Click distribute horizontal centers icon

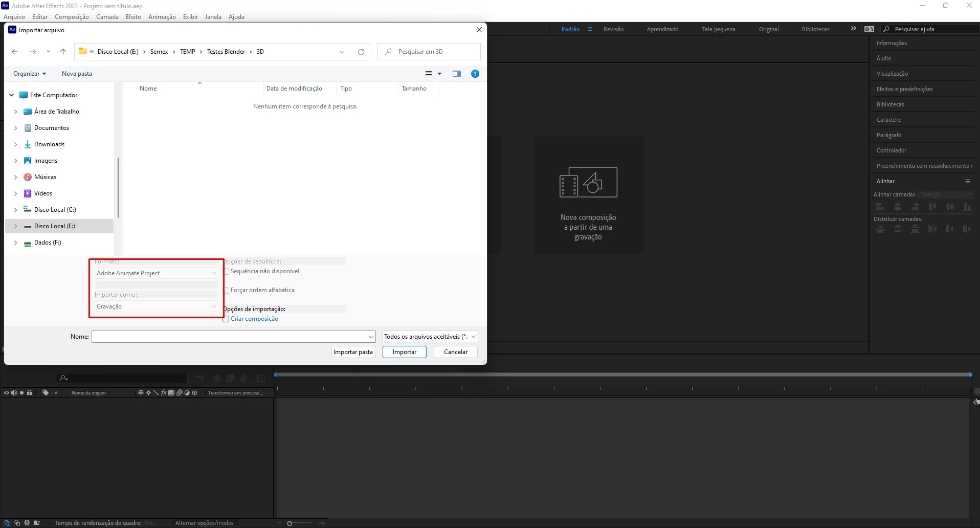950,229
